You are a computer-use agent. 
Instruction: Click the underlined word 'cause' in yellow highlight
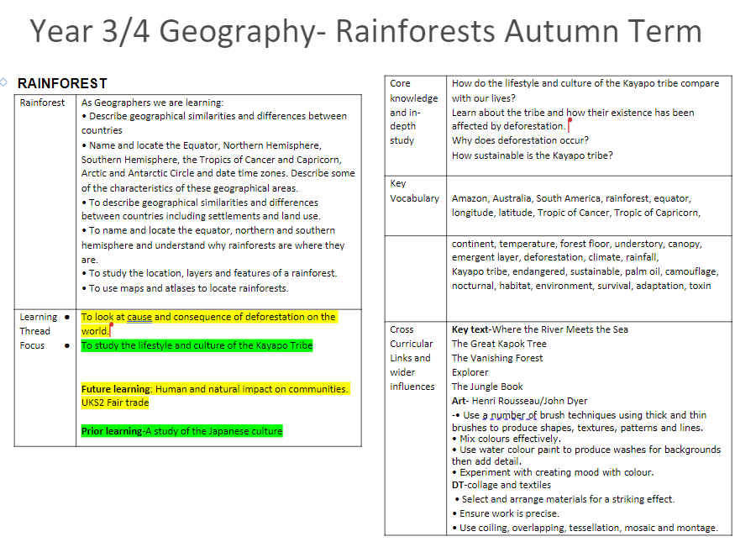tap(139, 317)
